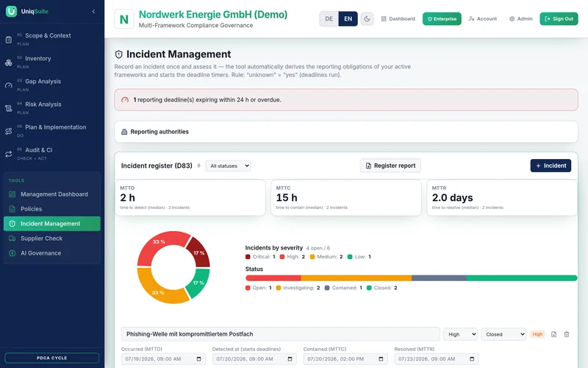588x368 pixels.
Task: Click the Inventory cubes icon
Action: coord(9,63)
